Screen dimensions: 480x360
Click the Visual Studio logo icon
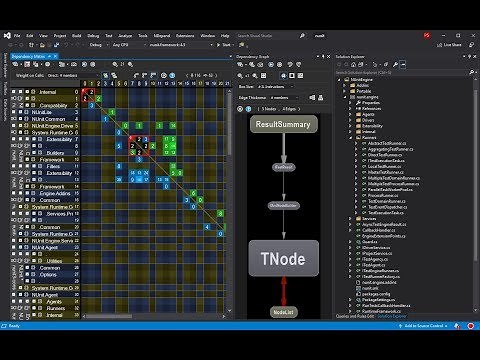pyautogui.click(x=7, y=35)
